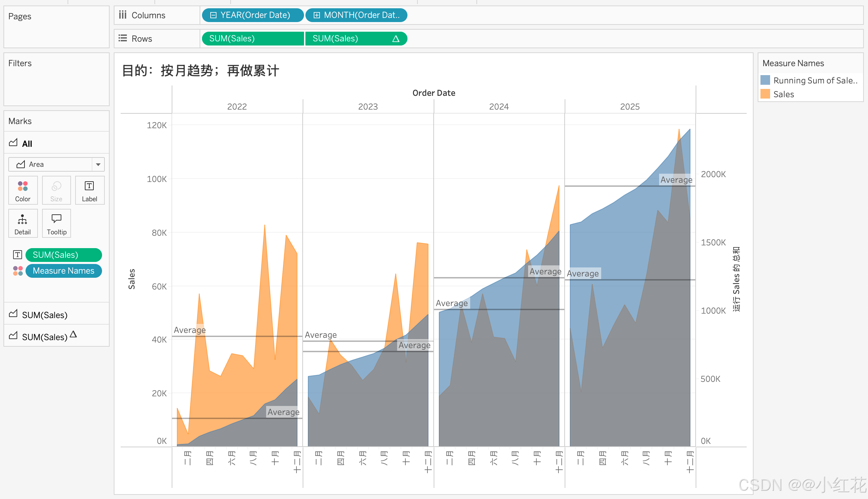The image size is (868, 499).
Task: Click the 2024 year column header
Action: click(x=498, y=106)
